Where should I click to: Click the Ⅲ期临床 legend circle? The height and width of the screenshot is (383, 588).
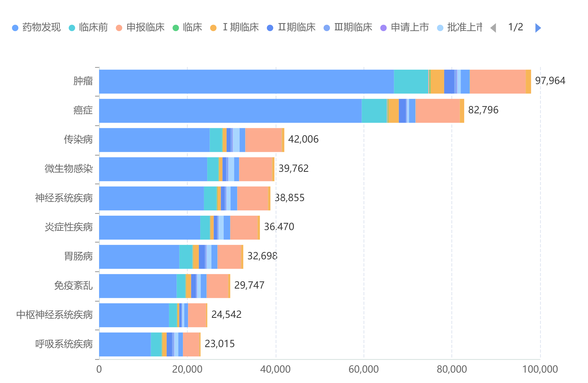tap(327, 28)
